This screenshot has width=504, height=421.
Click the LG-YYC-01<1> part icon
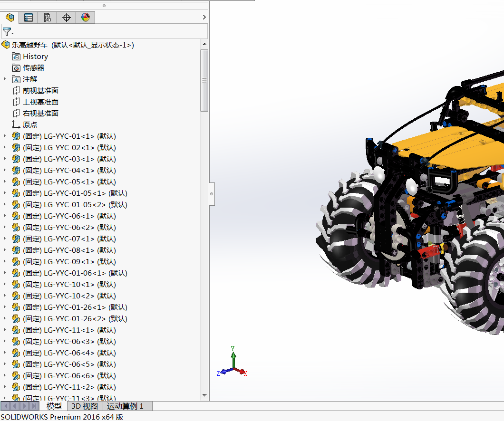tap(16, 136)
